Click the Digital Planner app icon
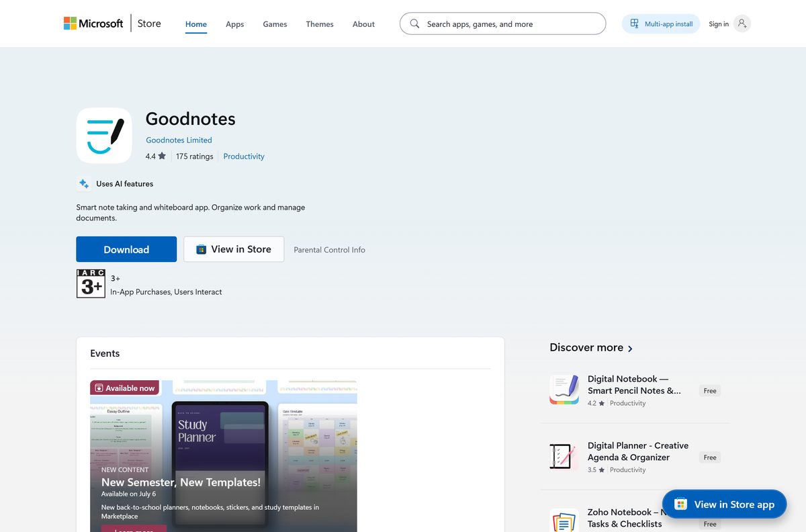Viewport: 806px width, 532px height. pyautogui.click(x=564, y=457)
